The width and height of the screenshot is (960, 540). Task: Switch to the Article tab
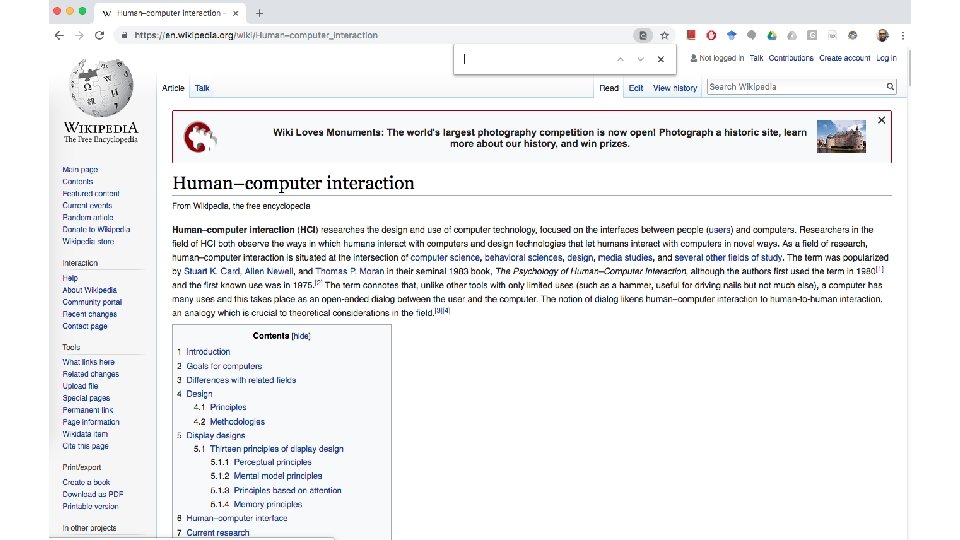pos(173,88)
